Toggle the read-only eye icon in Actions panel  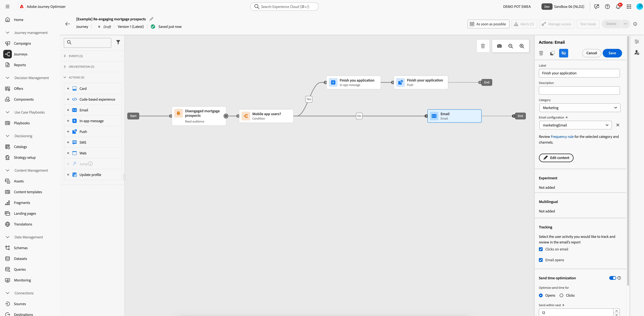[564, 53]
